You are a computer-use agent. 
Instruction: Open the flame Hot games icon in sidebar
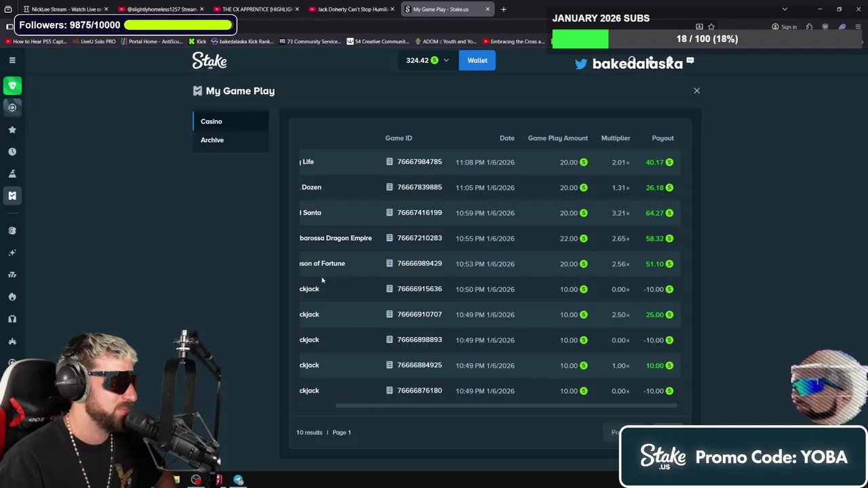click(x=12, y=297)
